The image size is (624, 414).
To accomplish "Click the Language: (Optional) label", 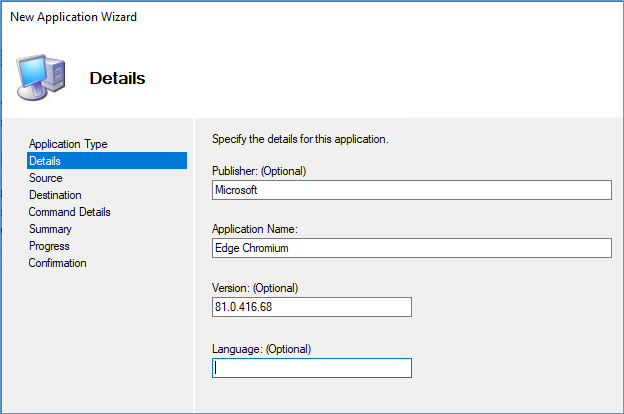I will 261,349.
